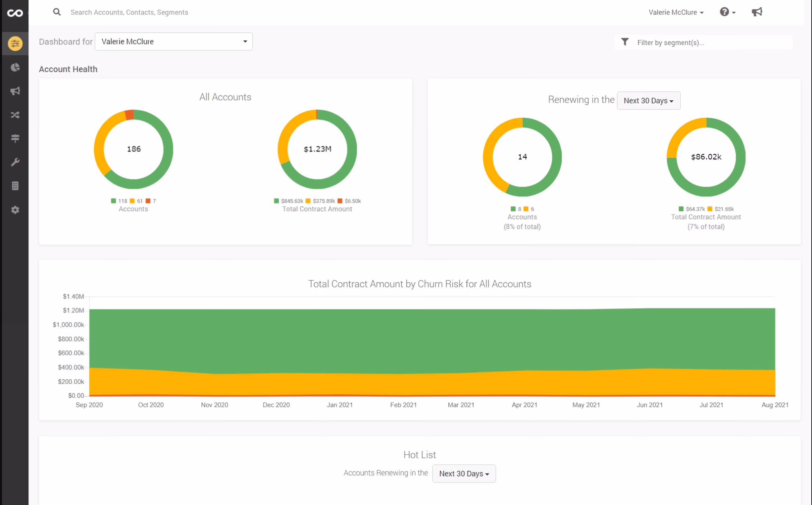Open the pie chart reports sidebar icon
The width and height of the screenshot is (812, 505).
tap(15, 68)
